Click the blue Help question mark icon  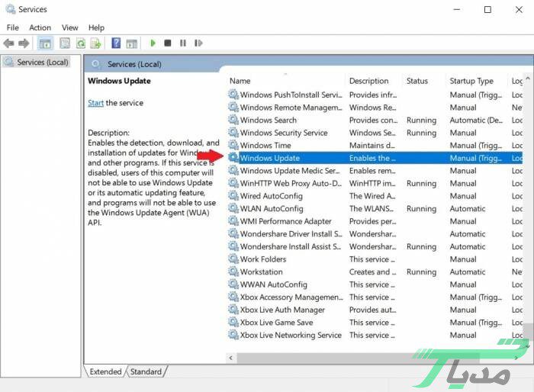(x=117, y=43)
